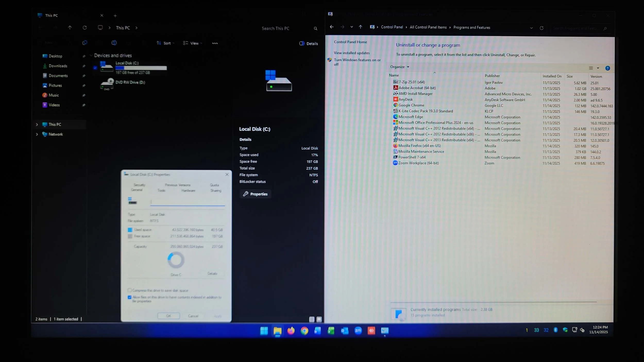
Task: Open the Organize dropdown menu
Action: coord(400,67)
